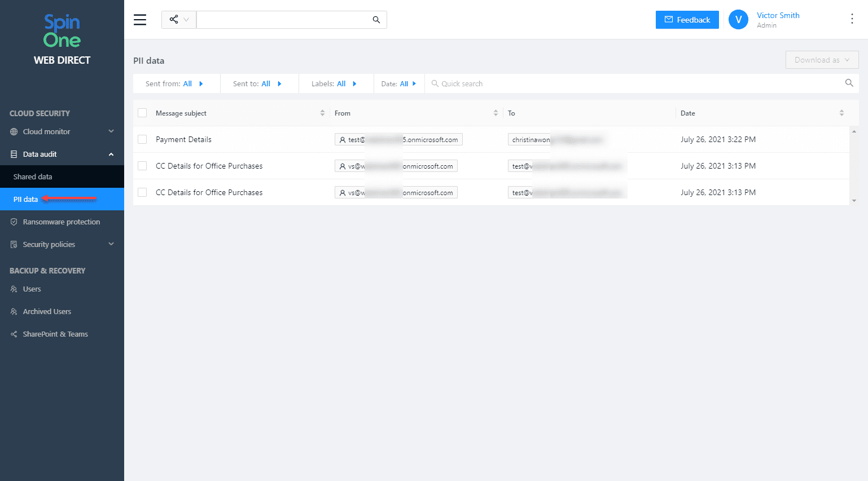The width and height of the screenshot is (868, 481).
Task: Click the Security policies icon
Action: coord(14,244)
